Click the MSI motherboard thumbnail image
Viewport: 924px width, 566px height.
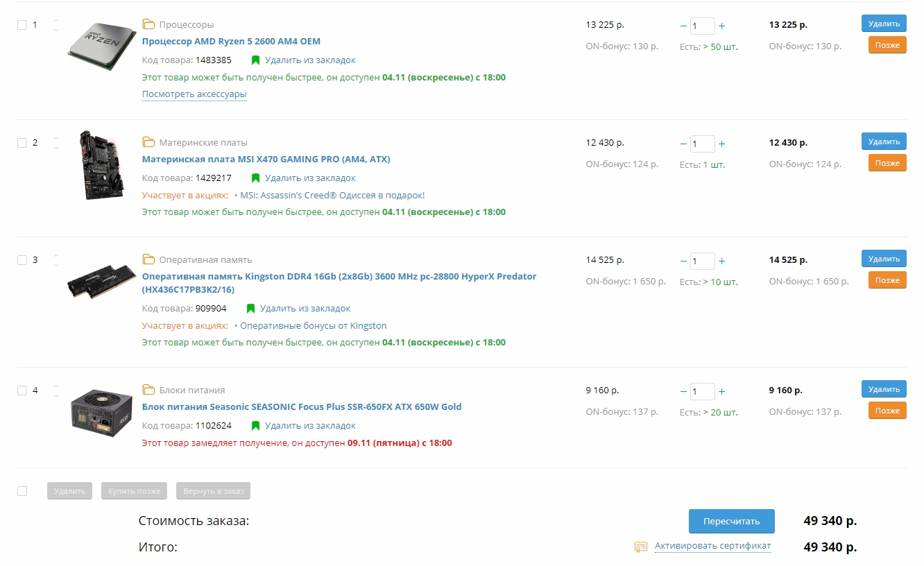102,165
